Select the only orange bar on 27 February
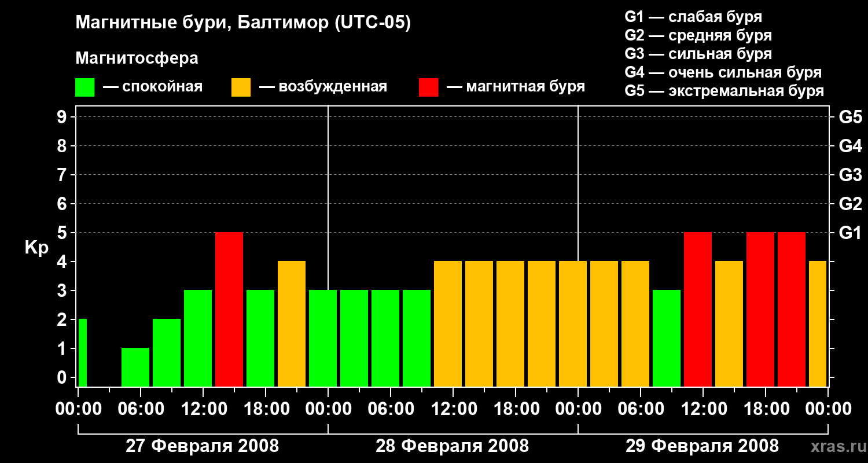Viewport: 868px width, 463px height. click(292, 324)
